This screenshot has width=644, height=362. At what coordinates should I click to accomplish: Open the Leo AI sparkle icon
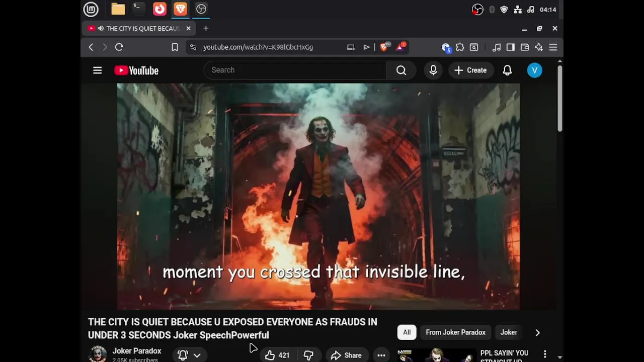pyautogui.click(x=539, y=47)
